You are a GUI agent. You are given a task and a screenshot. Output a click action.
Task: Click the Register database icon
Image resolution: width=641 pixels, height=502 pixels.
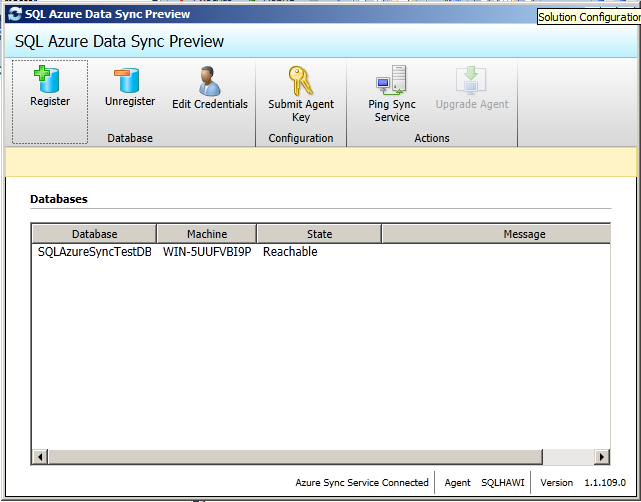tap(49, 80)
